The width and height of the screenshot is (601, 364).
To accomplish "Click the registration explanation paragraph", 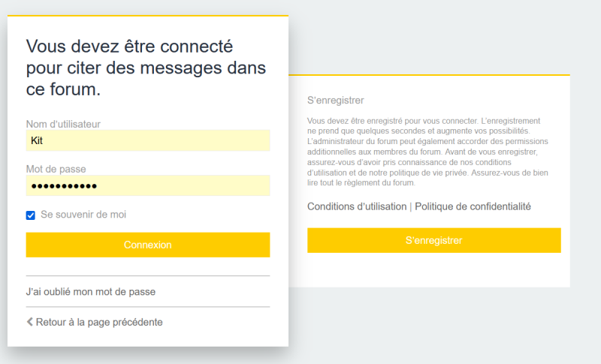I will pos(428,152).
